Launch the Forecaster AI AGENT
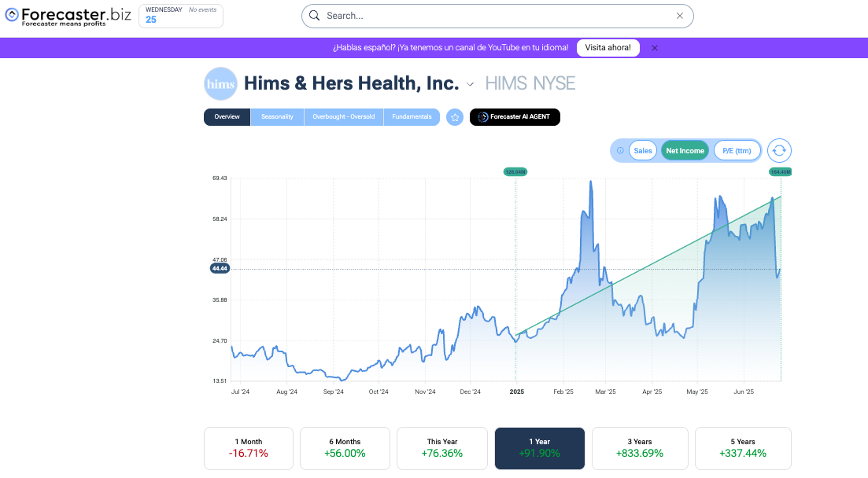 point(515,116)
